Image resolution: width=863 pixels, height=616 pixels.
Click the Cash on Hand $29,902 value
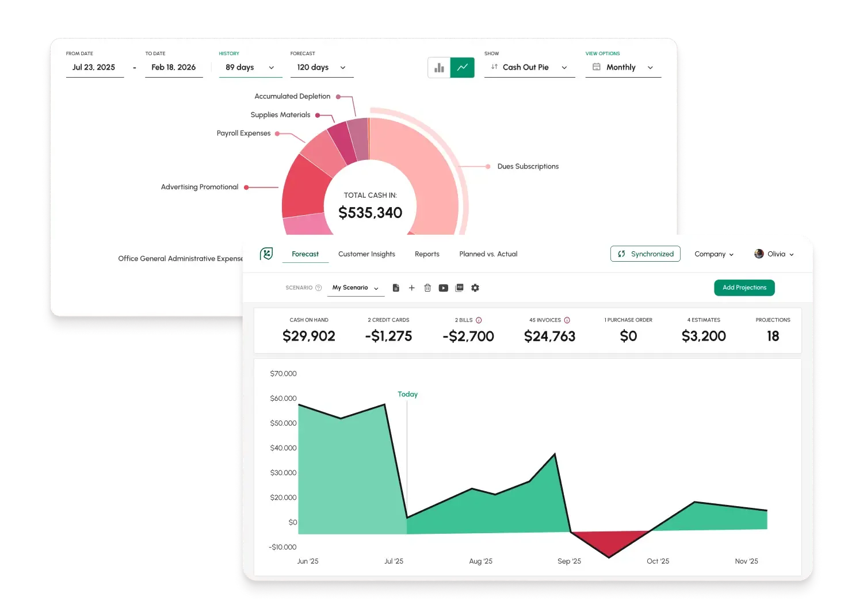pos(309,336)
